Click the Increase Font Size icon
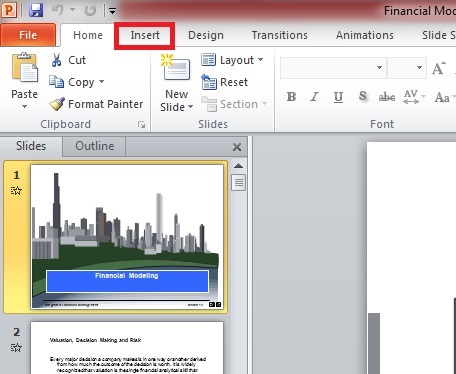 pos(439,68)
